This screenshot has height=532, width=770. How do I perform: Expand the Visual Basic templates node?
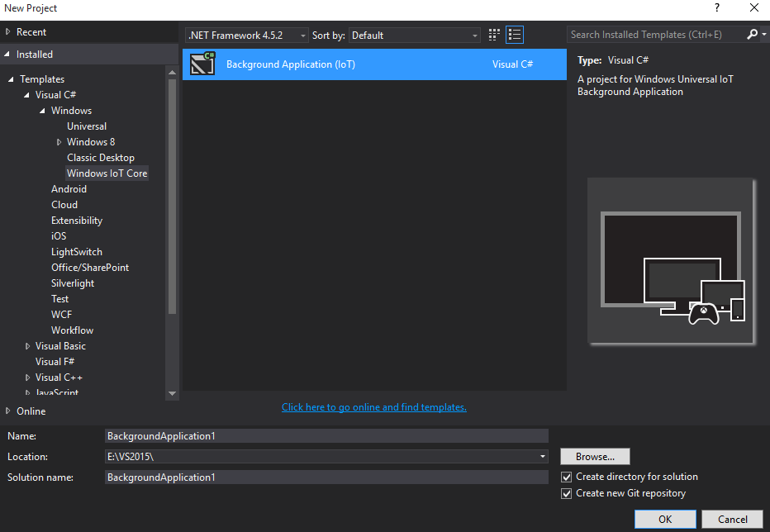[27, 346]
